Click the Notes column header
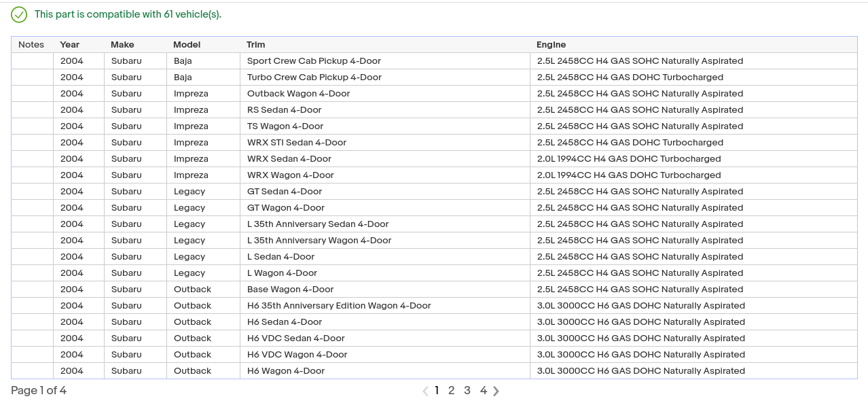This screenshot has width=868, height=401. [31, 45]
